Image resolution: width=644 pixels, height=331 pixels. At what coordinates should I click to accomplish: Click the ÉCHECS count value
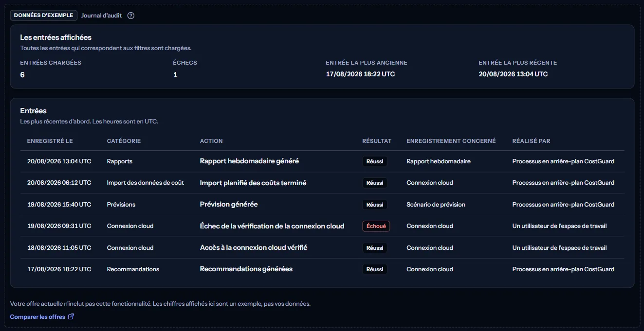coord(175,75)
